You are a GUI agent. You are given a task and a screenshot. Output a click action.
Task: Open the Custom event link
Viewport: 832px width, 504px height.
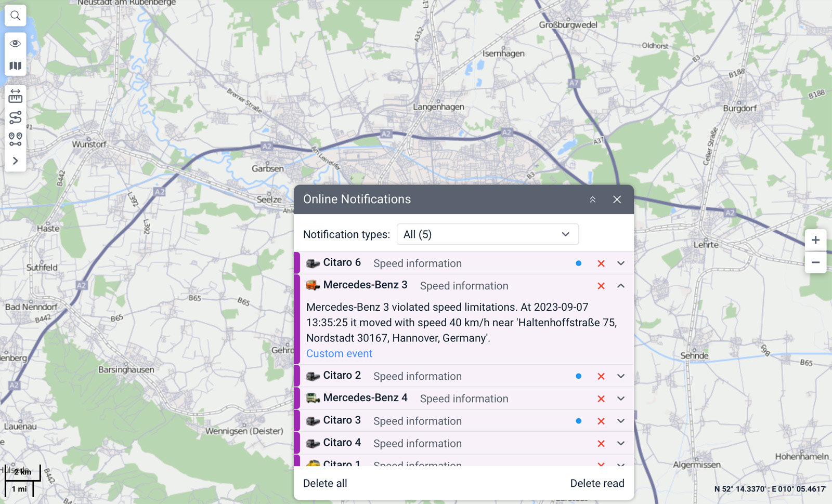click(339, 353)
